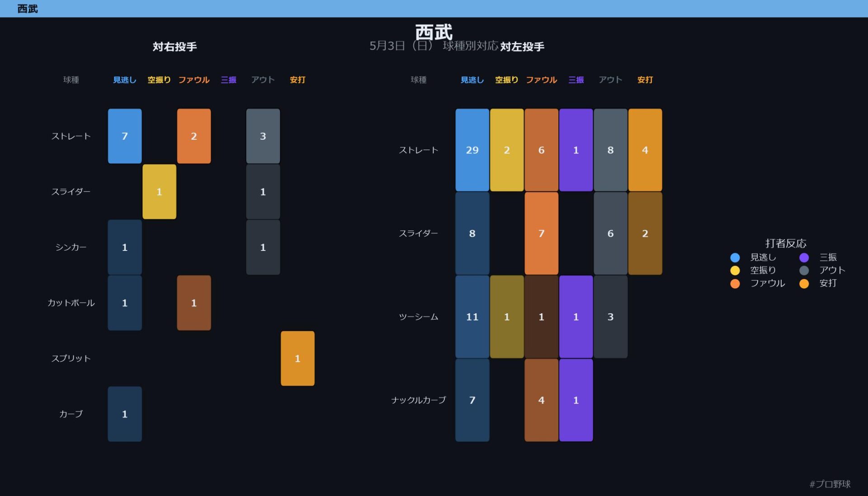Click the ナックルカーブ row label
Screen dimensions: 868x496
tap(419, 400)
